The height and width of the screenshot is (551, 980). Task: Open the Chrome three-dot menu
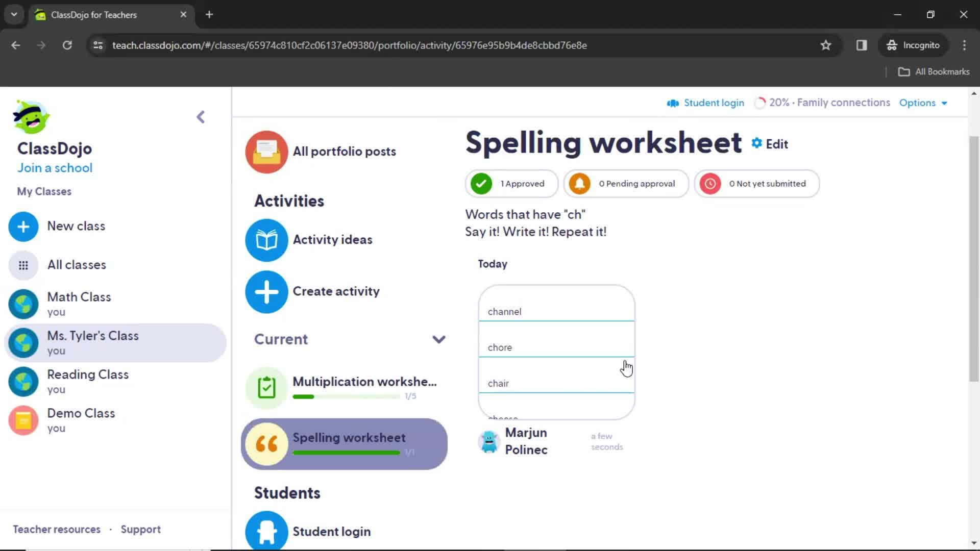pos(964,45)
